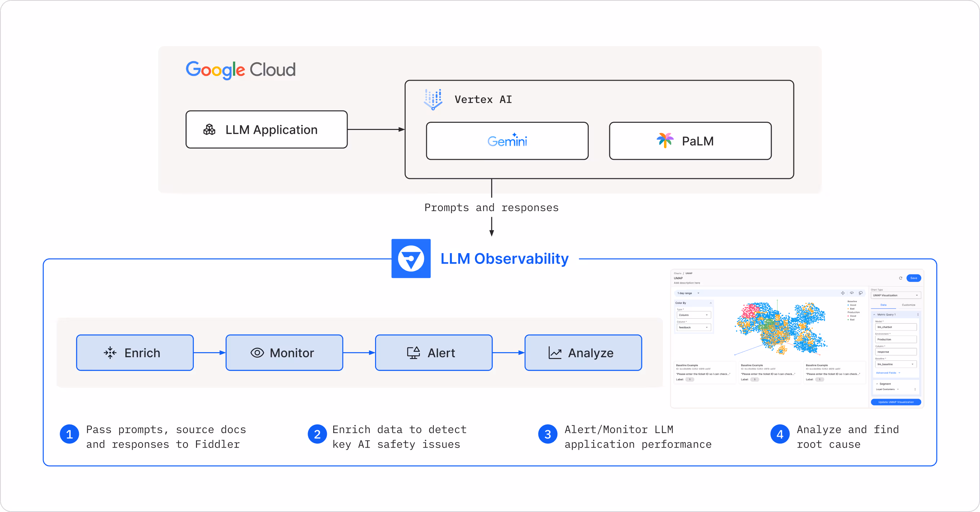The height and width of the screenshot is (512, 980).
Task: Click the Monitor eye icon
Action: pos(257,353)
